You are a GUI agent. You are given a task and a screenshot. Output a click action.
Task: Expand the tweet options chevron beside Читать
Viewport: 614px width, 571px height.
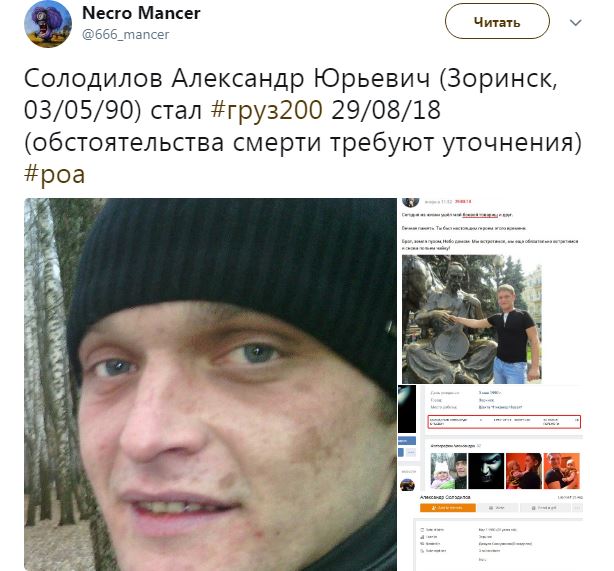coord(575,23)
